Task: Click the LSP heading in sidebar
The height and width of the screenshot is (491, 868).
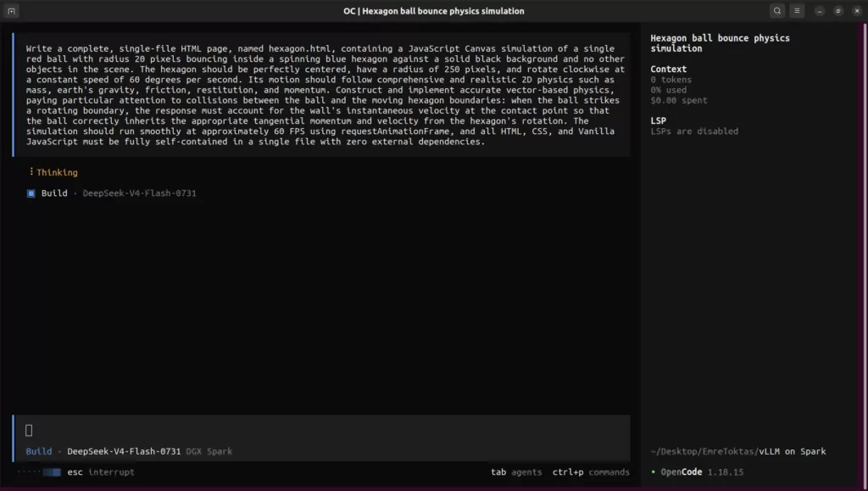Action: [658, 120]
